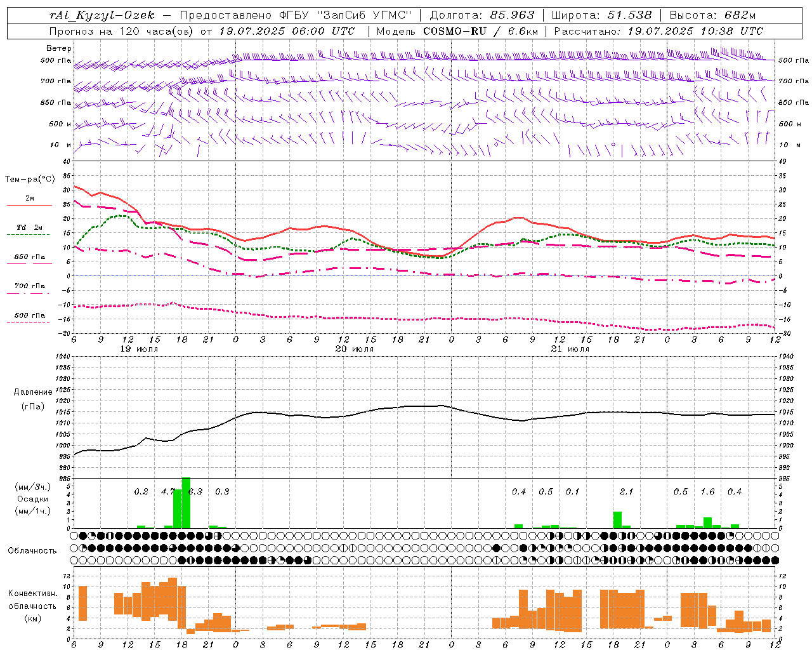Click the (мм/1ч.) unit label
Image resolution: width=812 pixels, height=650 pixels.
click(33, 511)
